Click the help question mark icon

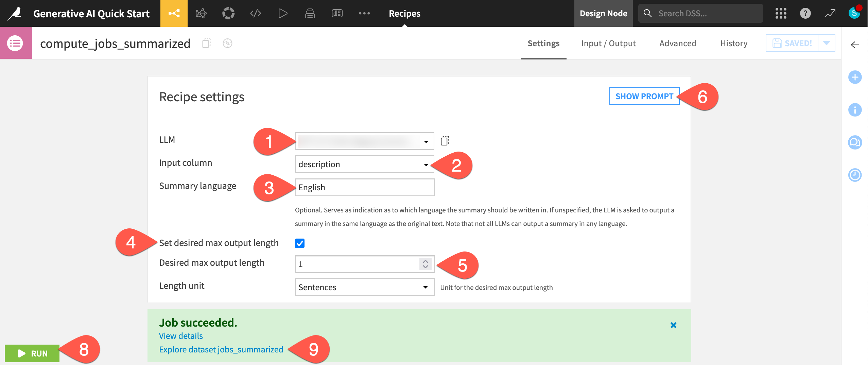tap(805, 13)
